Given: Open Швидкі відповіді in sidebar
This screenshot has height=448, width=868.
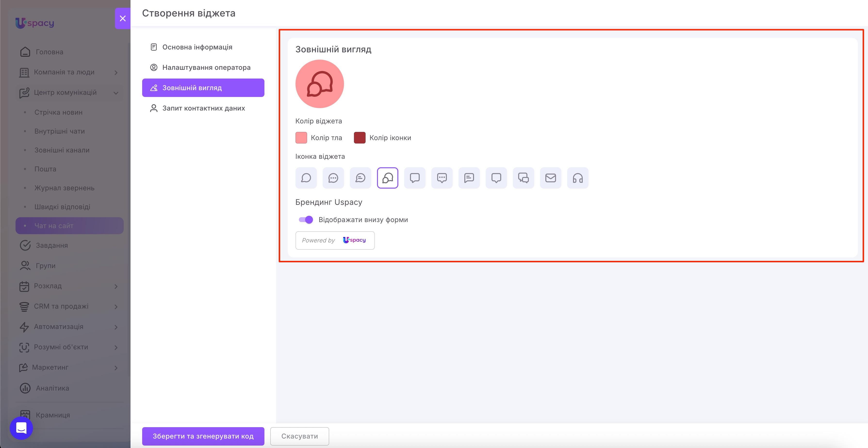Looking at the screenshot, I should [x=69, y=207].
